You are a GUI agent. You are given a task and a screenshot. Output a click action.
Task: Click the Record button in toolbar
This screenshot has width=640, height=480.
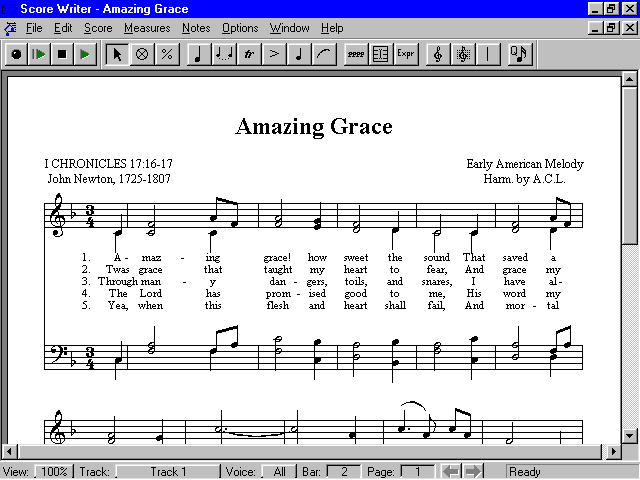[16, 54]
